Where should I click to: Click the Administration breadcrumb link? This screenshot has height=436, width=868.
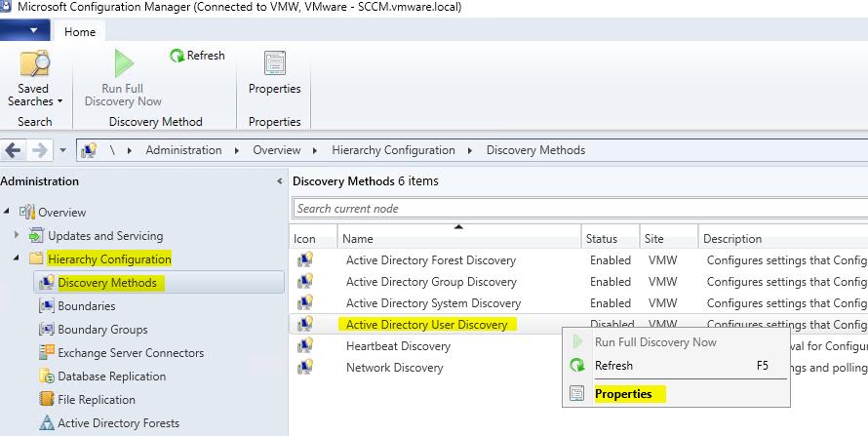tap(183, 150)
